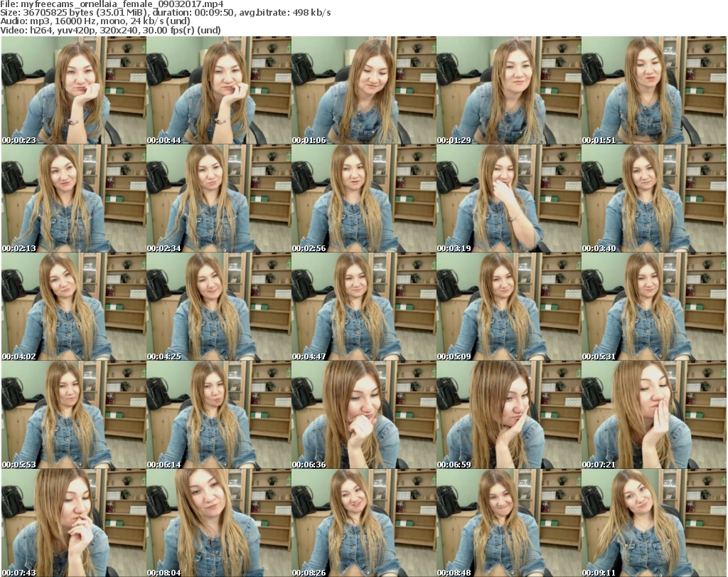Click the thumbnail stamped 00:00:23

point(74,90)
